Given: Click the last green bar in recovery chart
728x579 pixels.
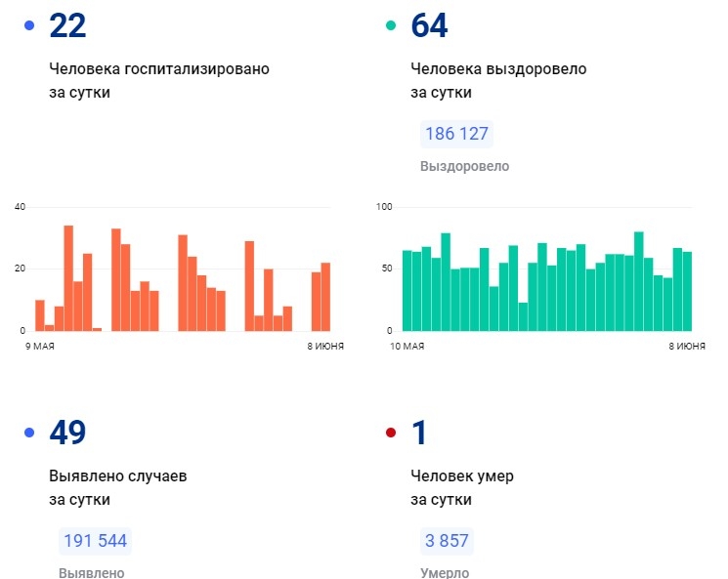Looking at the screenshot, I should tap(687, 291).
